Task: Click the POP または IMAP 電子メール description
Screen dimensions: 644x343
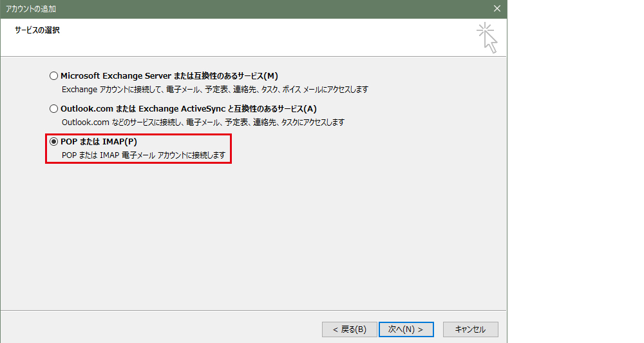Action: [144, 155]
